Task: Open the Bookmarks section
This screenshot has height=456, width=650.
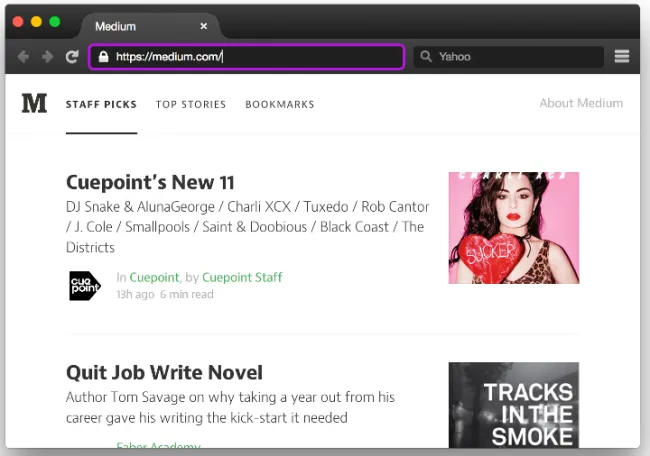Action: point(280,104)
